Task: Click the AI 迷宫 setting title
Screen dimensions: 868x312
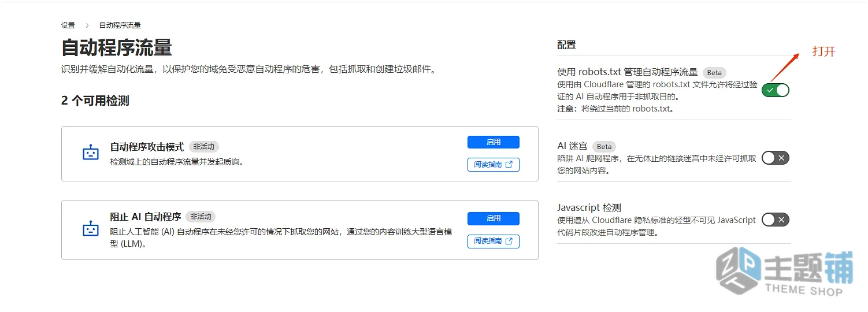Action: coord(572,147)
